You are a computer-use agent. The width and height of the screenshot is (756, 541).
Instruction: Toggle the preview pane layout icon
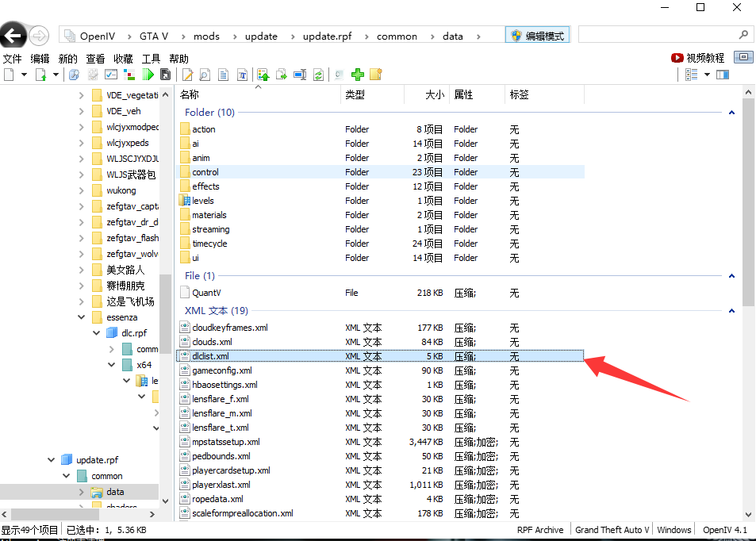pos(722,75)
